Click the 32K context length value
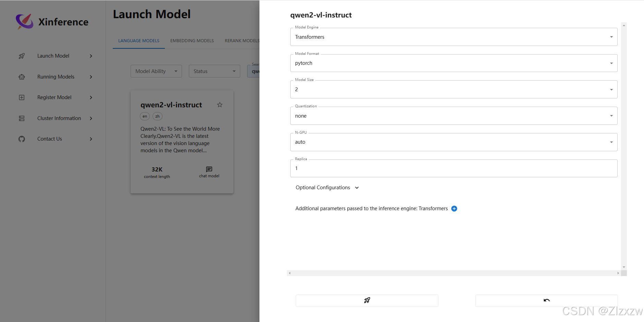644x322 pixels. (x=157, y=169)
